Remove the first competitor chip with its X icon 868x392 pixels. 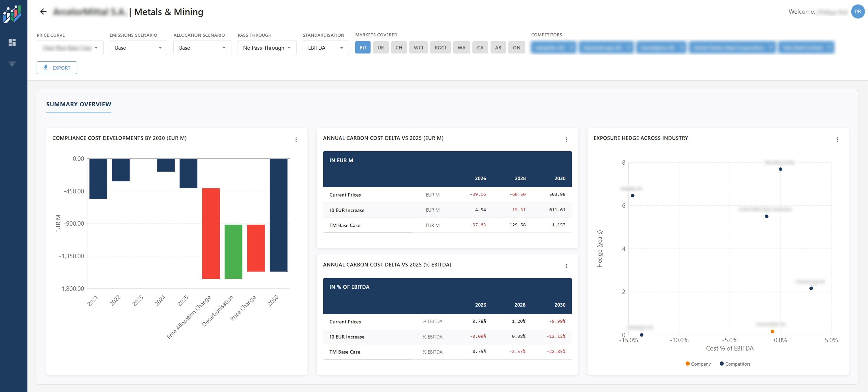[571, 48]
